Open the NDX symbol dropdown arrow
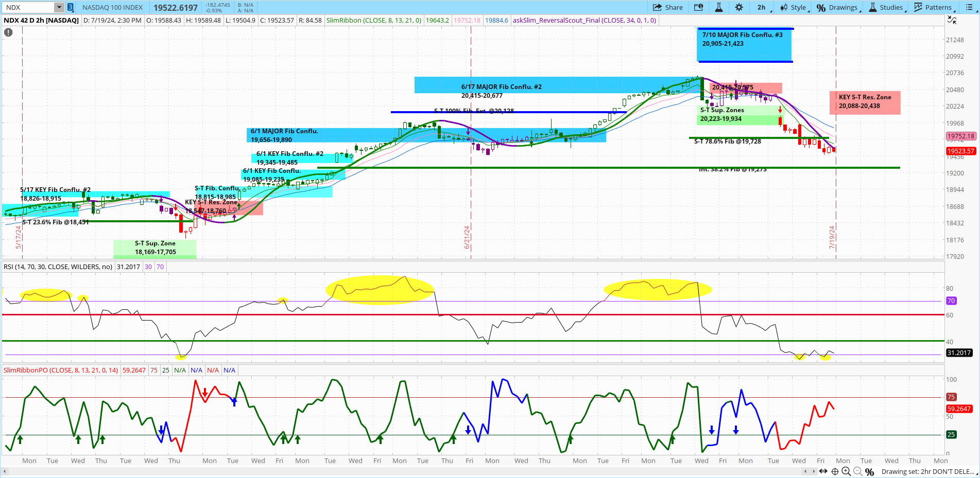This screenshot has width=980, height=478. tap(58, 7)
